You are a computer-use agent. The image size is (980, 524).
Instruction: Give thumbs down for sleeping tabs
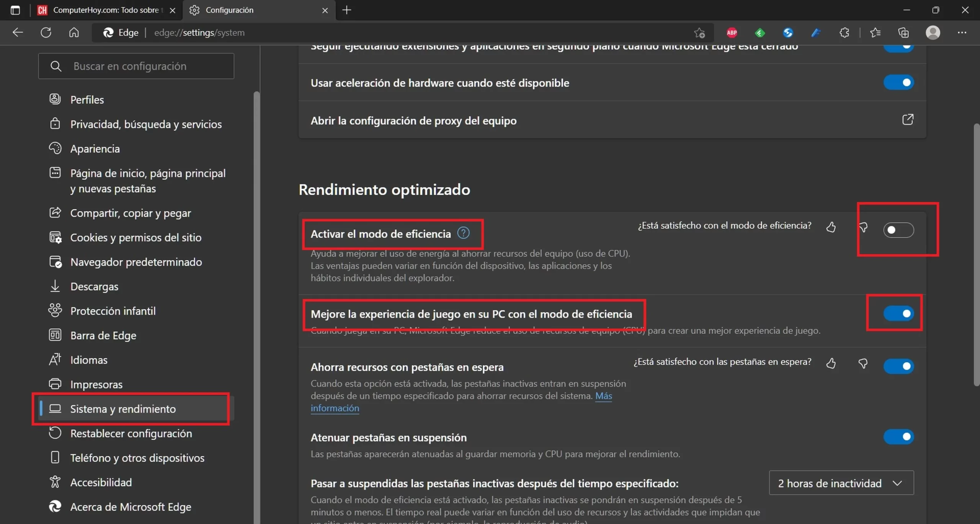coord(863,363)
